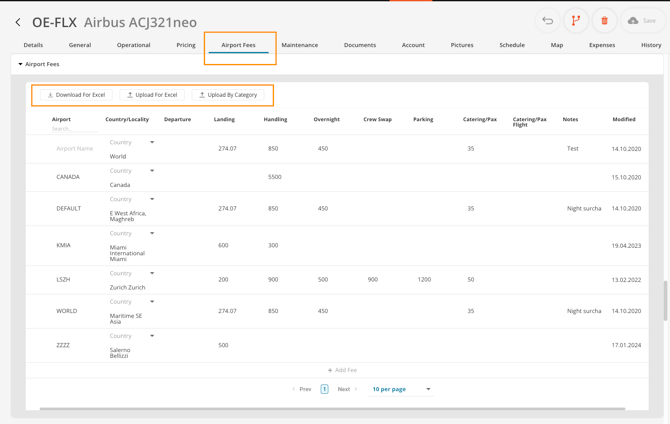Viewport: 670px width, 424px height.
Task: Collapse the Airport Fees section
Action: click(x=20, y=64)
